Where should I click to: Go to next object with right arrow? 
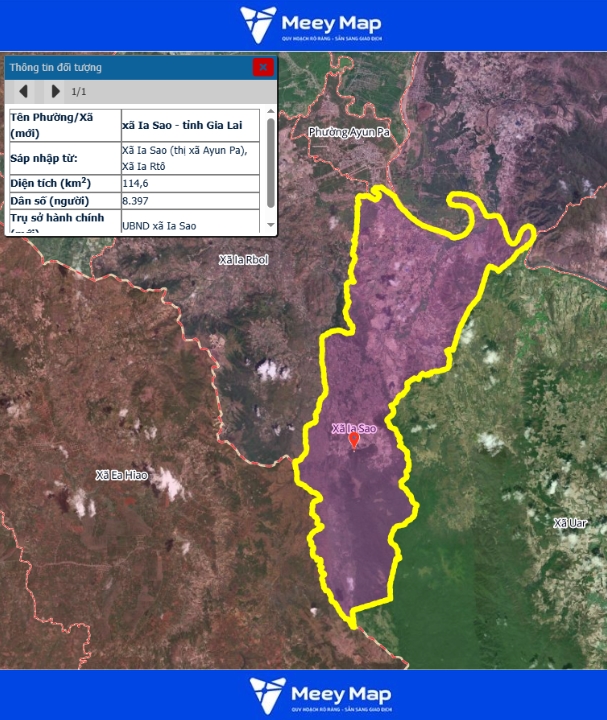[x=56, y=92]
